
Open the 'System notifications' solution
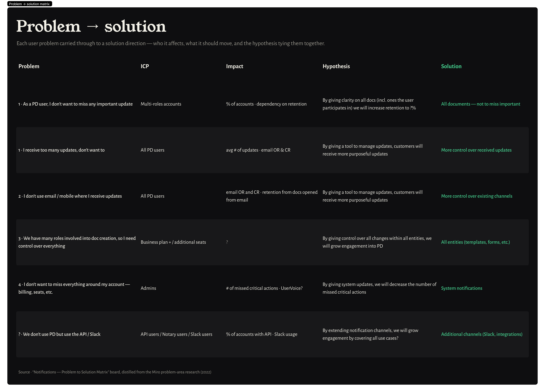(x=462, y=288)
